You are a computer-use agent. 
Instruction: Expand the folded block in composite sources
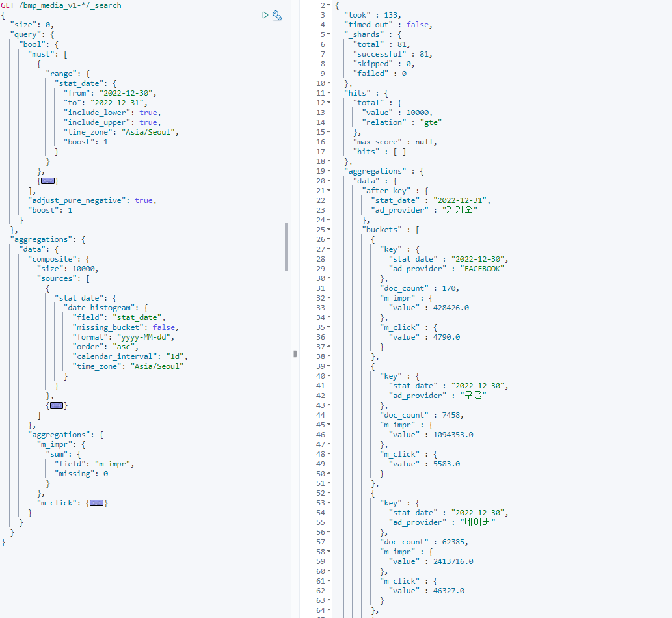tap(57, 405)
